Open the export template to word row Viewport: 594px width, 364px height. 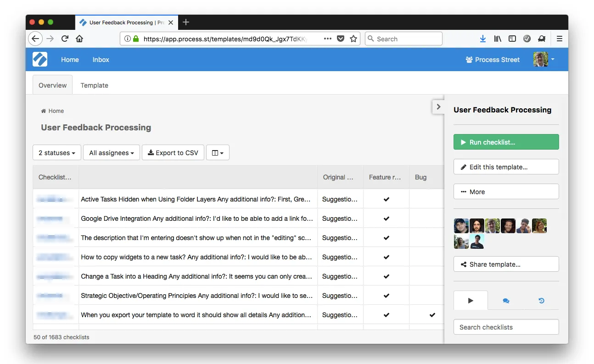[x=197, y=315]
